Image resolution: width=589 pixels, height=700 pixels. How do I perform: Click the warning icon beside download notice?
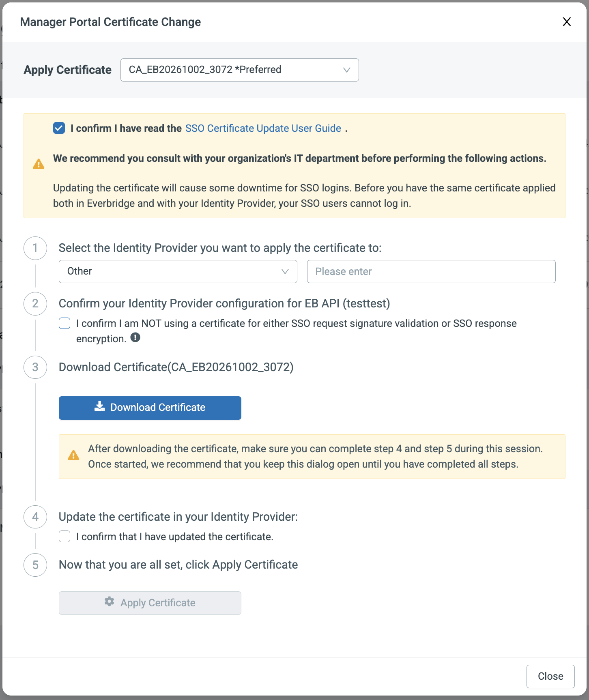[x=73, y=455]
